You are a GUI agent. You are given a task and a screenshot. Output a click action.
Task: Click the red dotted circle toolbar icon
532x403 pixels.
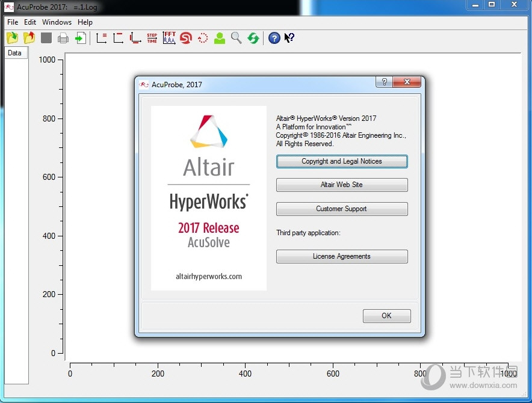click(x=203, y=38)
